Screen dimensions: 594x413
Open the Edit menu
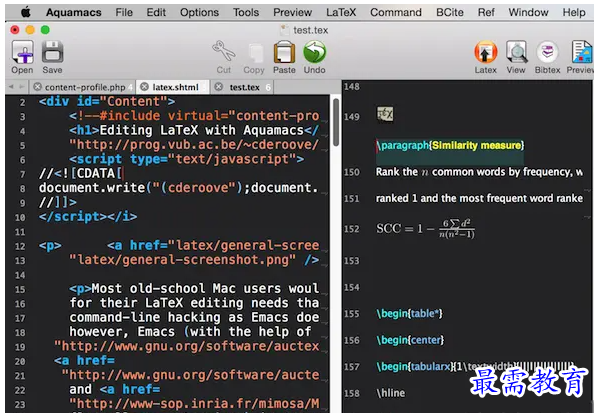[156, 13]
